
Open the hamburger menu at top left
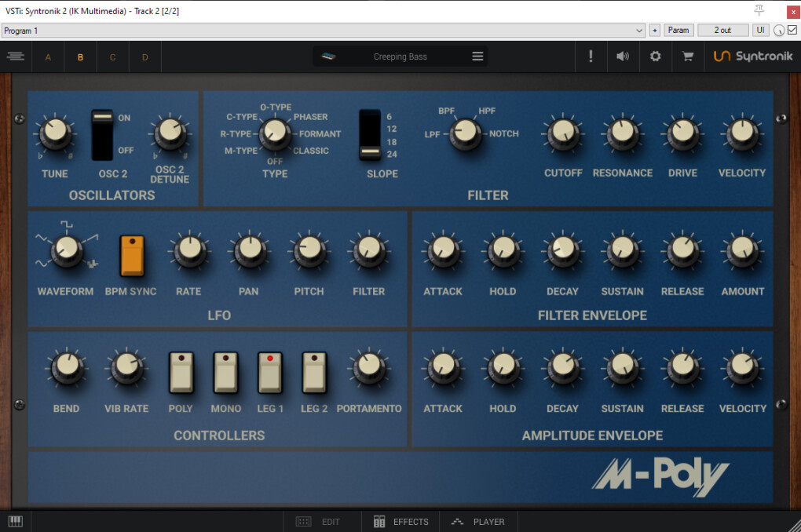pos(16,56)
